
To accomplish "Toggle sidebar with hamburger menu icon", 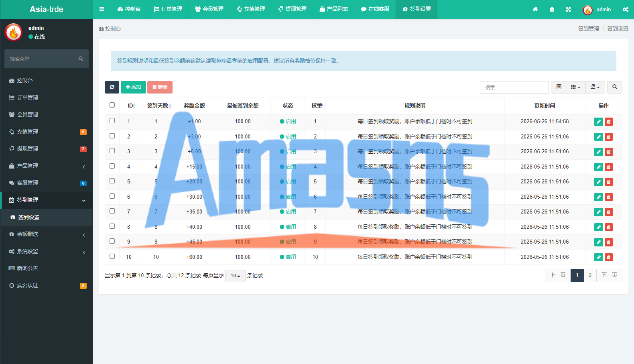I will tap(102, 9).
